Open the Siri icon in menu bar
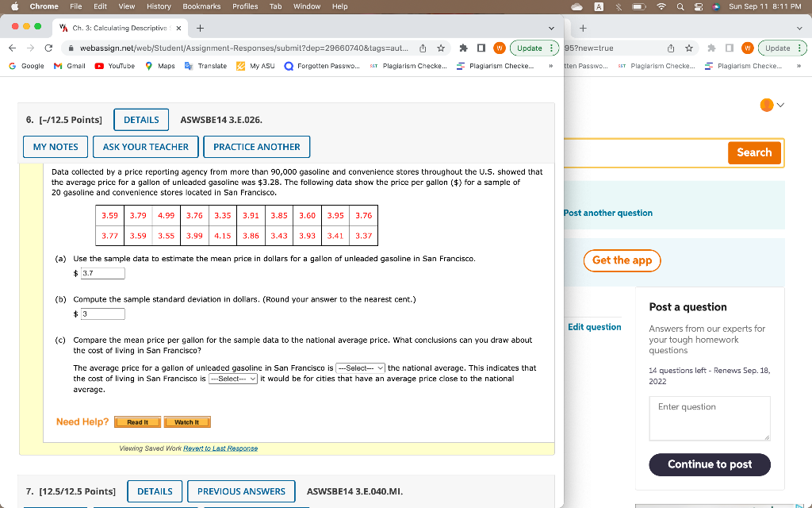 pos(714,6)
